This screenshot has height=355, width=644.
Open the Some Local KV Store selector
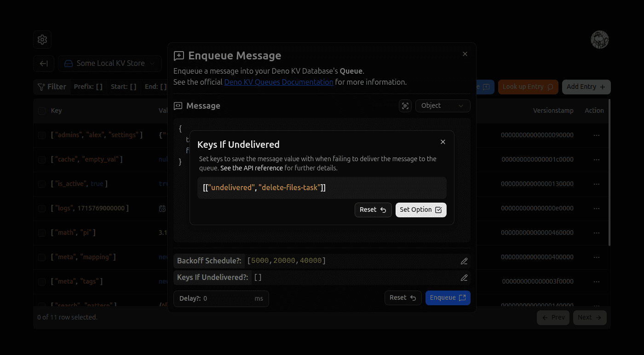click(x=109, y=64)
